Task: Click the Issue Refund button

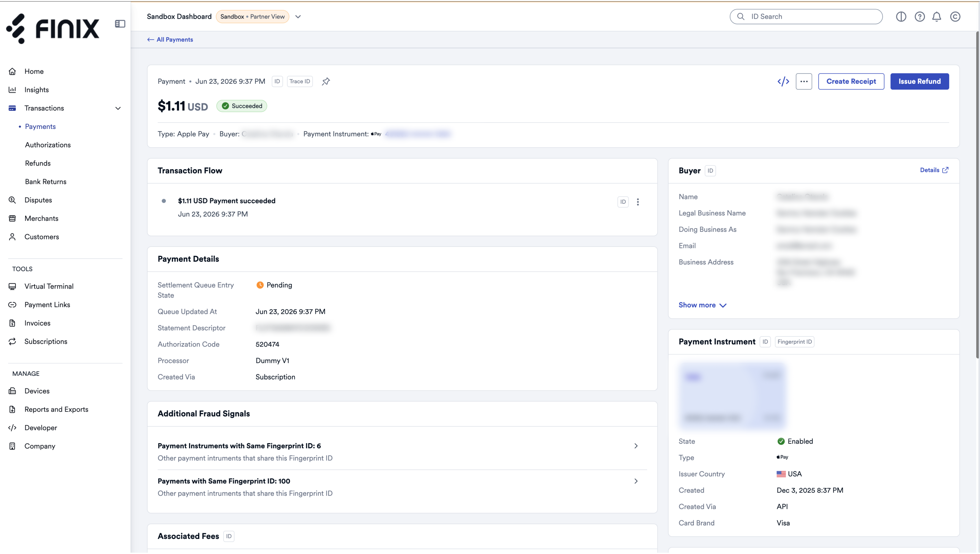Action: tap(919, 81)
